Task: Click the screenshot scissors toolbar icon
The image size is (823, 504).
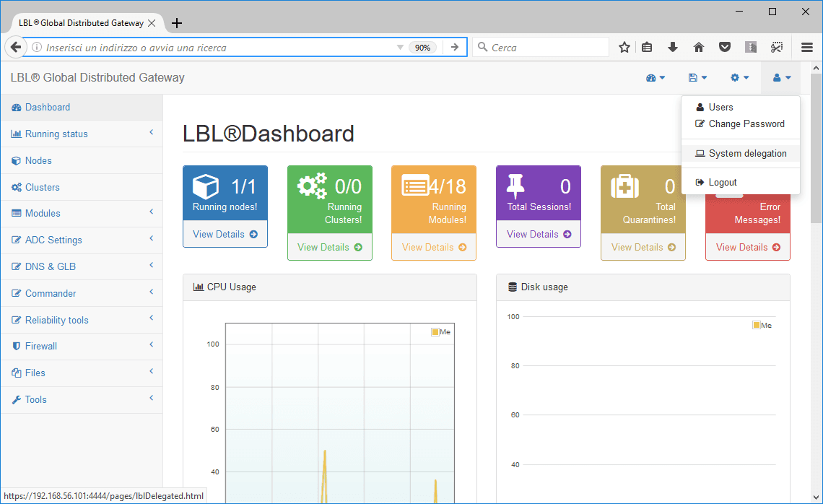Action: (x=777, y=47)
